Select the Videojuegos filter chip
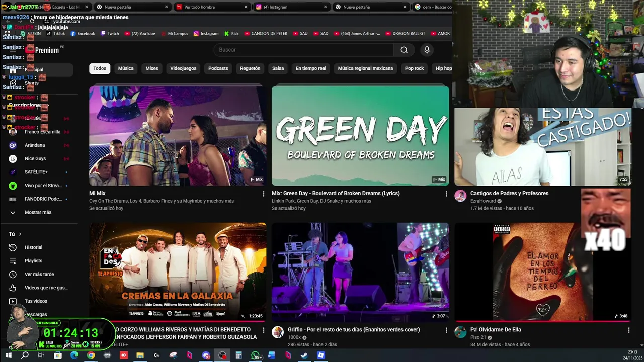Viewport: 644px width, 362px height. (x=183, y=68)
